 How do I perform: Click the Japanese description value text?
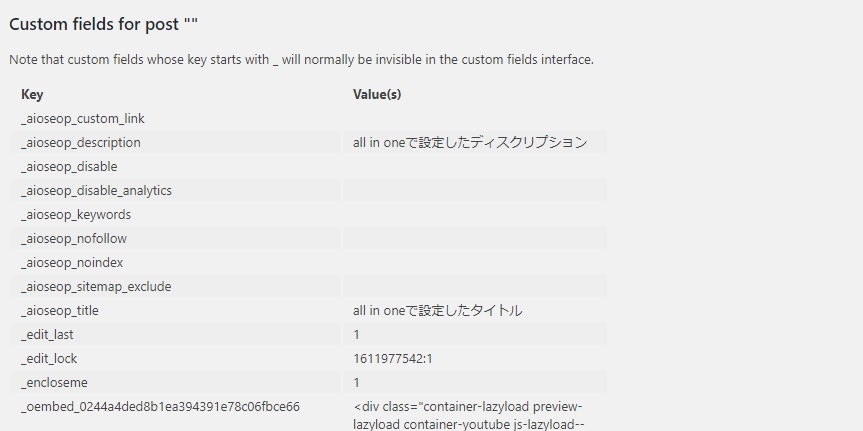[470, 143]
